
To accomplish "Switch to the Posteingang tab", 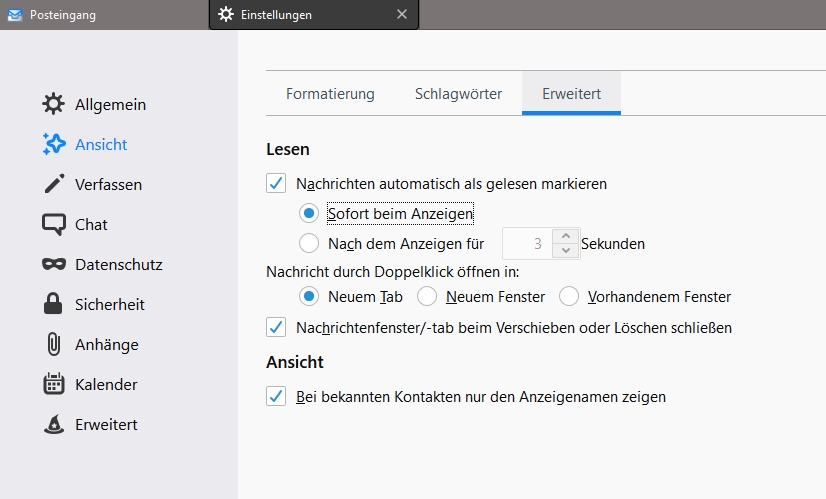I will click(62, 15).
